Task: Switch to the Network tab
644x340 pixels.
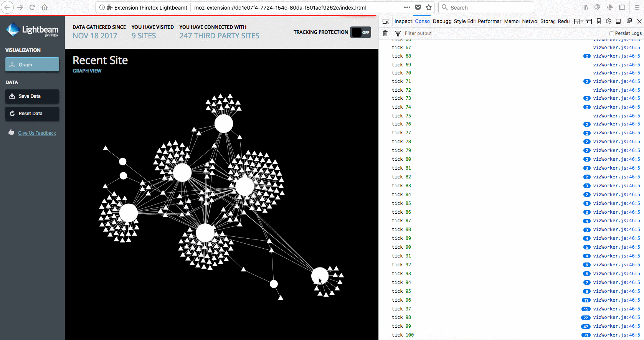Action: [x=530, y=21]
